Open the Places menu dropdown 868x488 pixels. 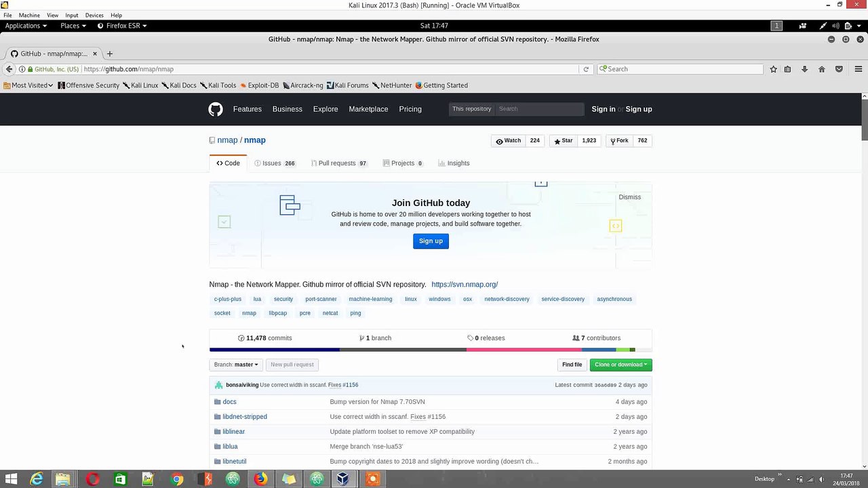73,26
